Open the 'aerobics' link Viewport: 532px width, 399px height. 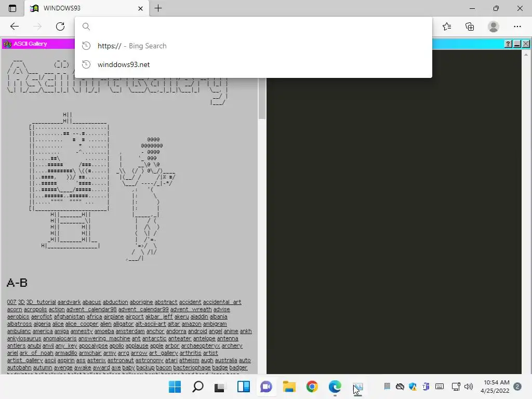18,316
